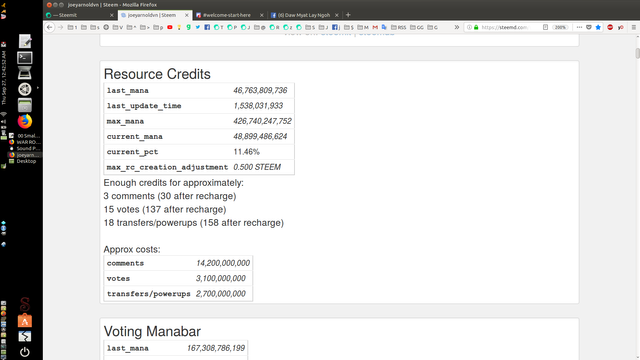This screenshot has width=640, height=360.
Task: Select Desktop in the dock window list
Action: (x=24, y=161)
